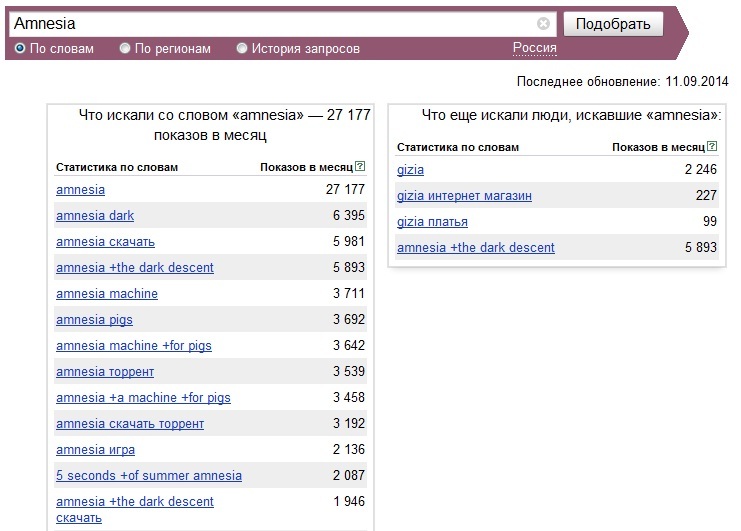Image resolution: width=741 pixels, height=531 pixels.
Task: Click the 'amnesia скачать торрент' link
Action: point(130,424)
